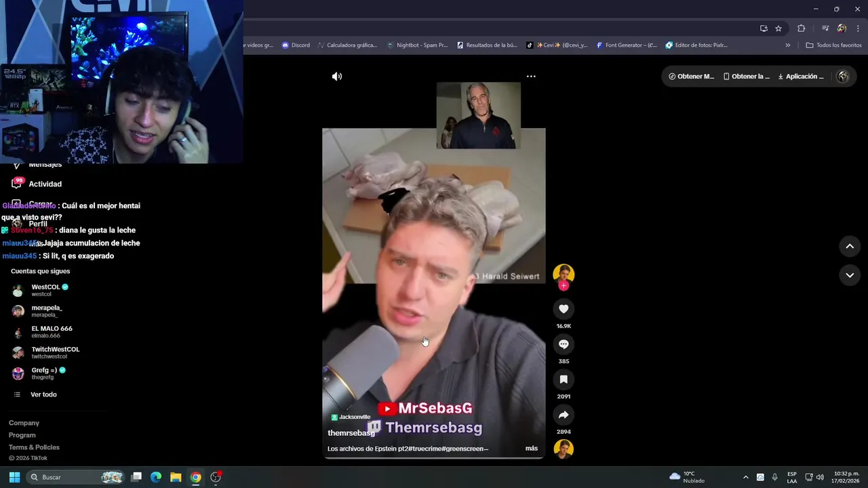Click Obtener M... button in top bar

(x=691, y=77)
